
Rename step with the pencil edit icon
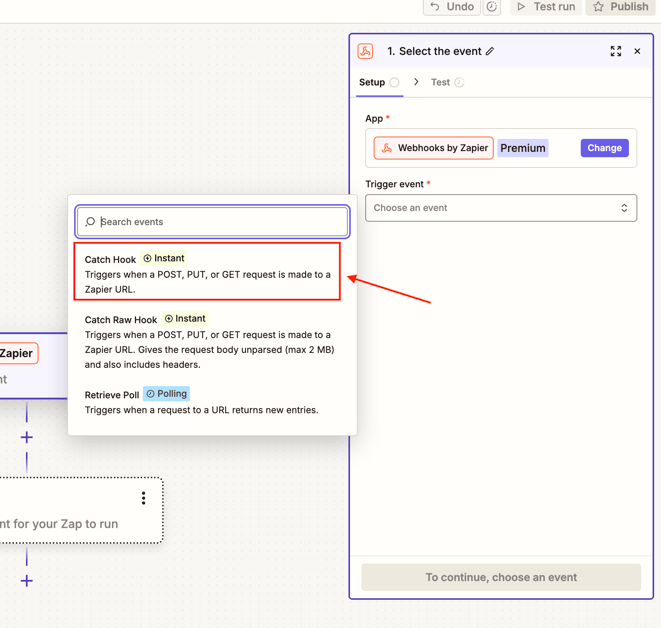489,51
